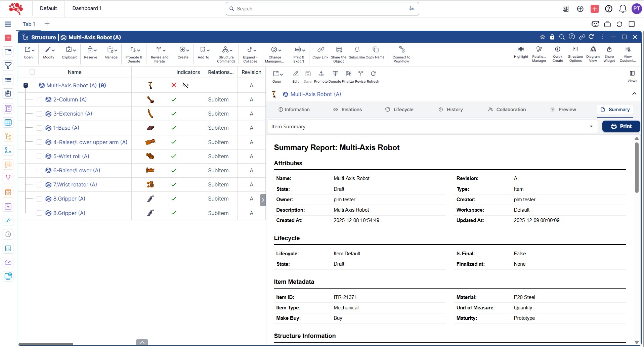Image resolution: width=644 pixels, height=347 pixels.
Task: Open the 4-Raiser/Lower upper arm (A) item
Action: tap(90, 142)
